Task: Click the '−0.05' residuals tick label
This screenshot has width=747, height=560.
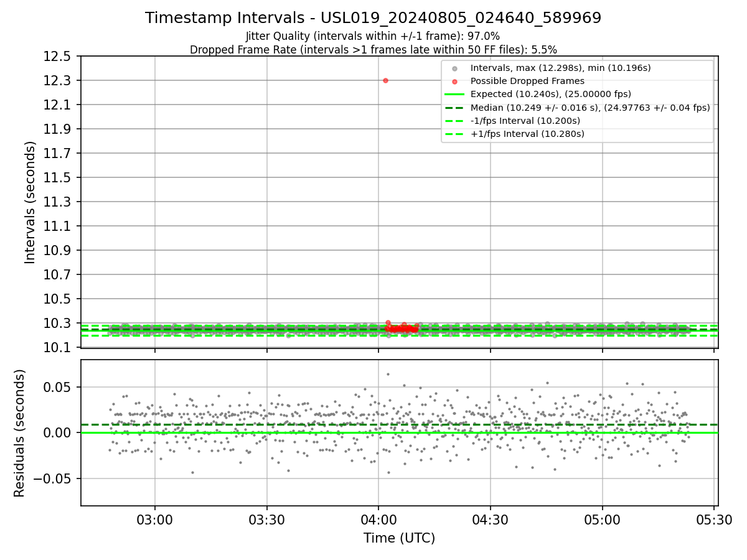Action: coord(52,479)
